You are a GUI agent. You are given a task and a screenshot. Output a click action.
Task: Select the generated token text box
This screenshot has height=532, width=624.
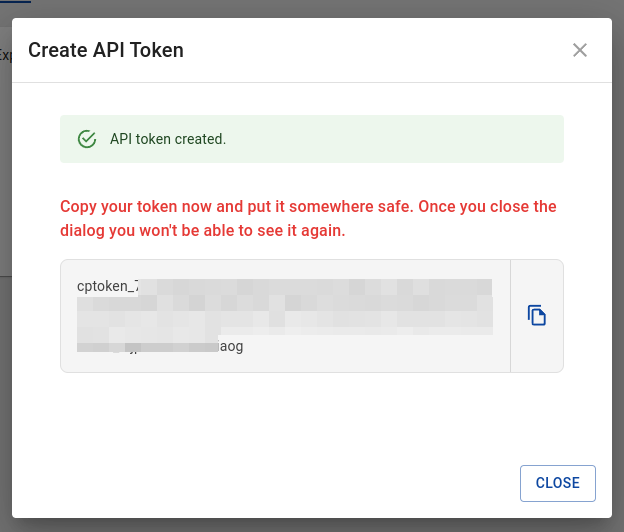285,316
